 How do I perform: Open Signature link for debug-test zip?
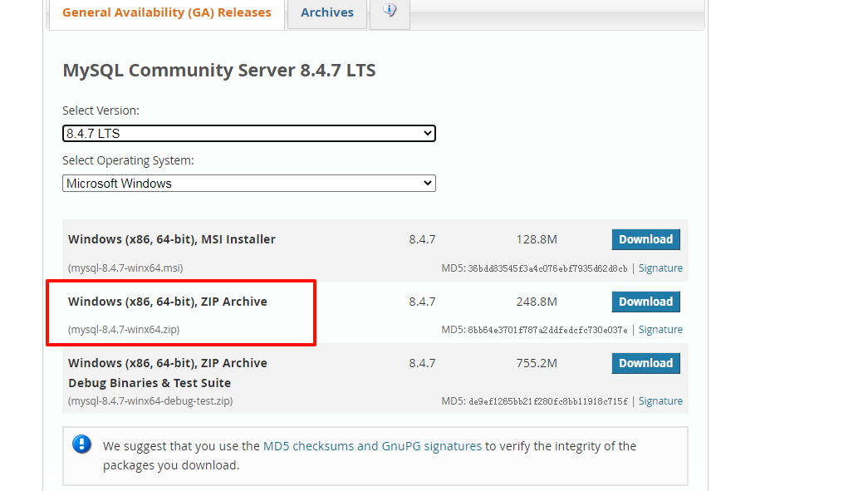pos(660,400)
